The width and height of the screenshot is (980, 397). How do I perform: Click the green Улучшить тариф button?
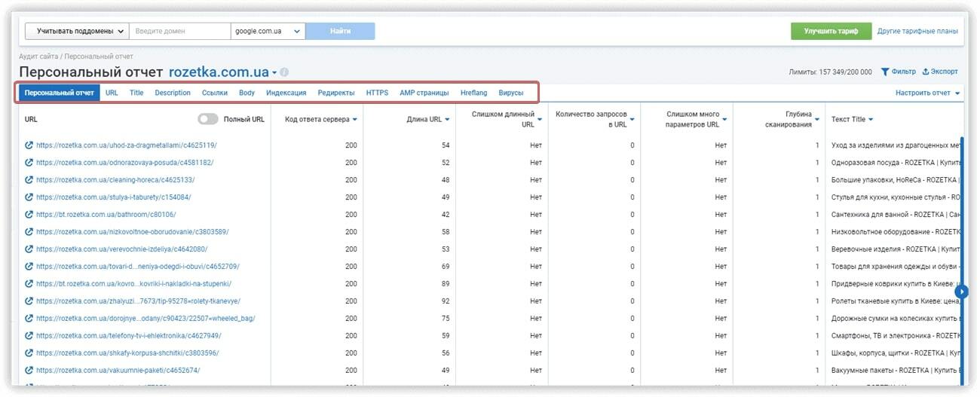coord(831,31)
